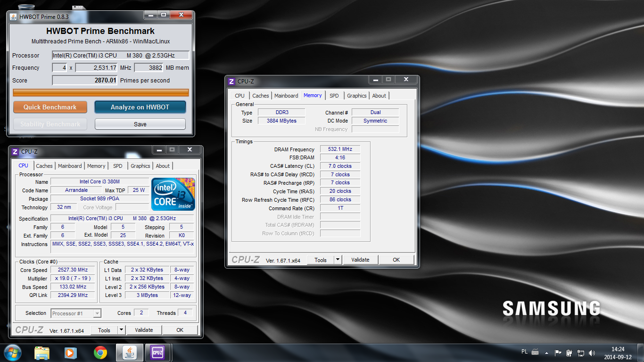Image resolution: width=644 pixels, height=362 pixels.
Task: Open the Action Center flag icon
Action: pos(558,353)
